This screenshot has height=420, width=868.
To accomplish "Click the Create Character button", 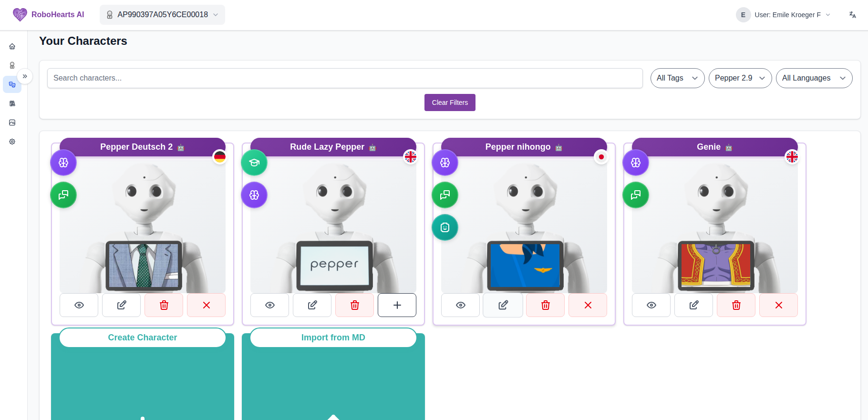I will coord(143,338).
